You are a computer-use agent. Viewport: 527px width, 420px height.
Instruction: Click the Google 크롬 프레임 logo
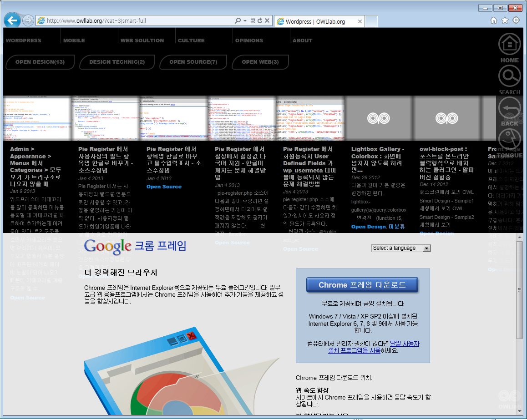tap(135, 246)
